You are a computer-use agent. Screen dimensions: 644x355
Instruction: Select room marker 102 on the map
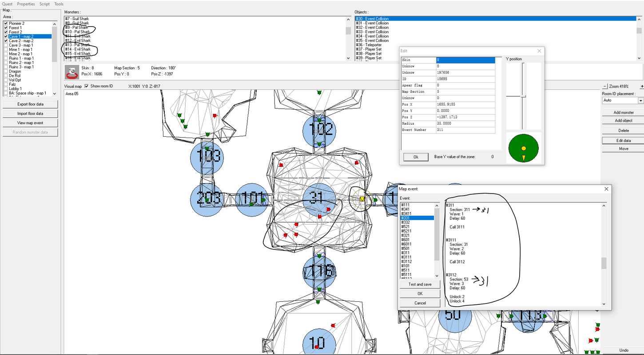(319, 130)
